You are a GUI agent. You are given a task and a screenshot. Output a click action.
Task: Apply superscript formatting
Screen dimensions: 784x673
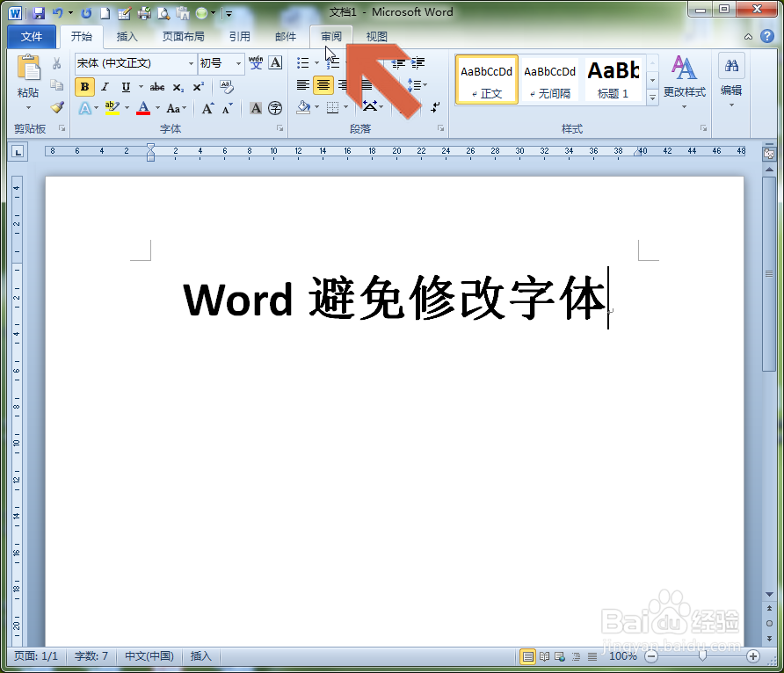pos(198,88)
